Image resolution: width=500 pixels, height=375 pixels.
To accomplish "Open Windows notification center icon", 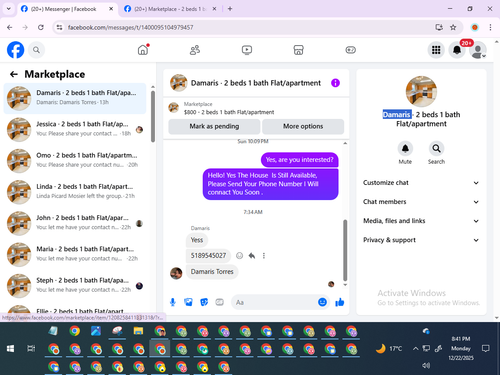I will [486, 349].
